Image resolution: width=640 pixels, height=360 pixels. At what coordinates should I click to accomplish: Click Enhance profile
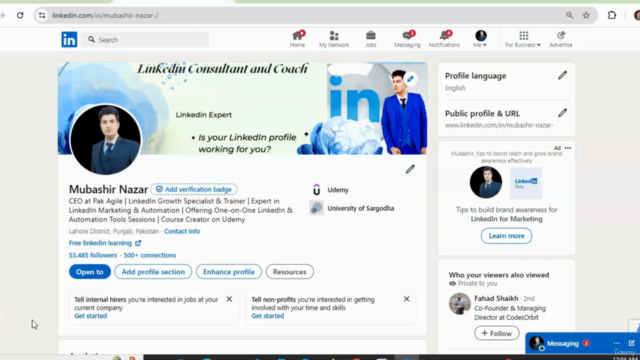[x=229, y=272]
